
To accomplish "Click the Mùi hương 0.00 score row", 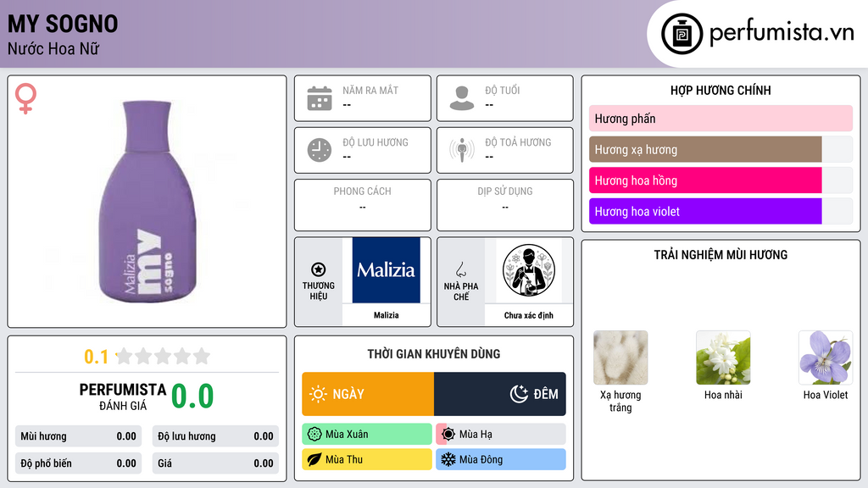I will [x=78, y=436].
